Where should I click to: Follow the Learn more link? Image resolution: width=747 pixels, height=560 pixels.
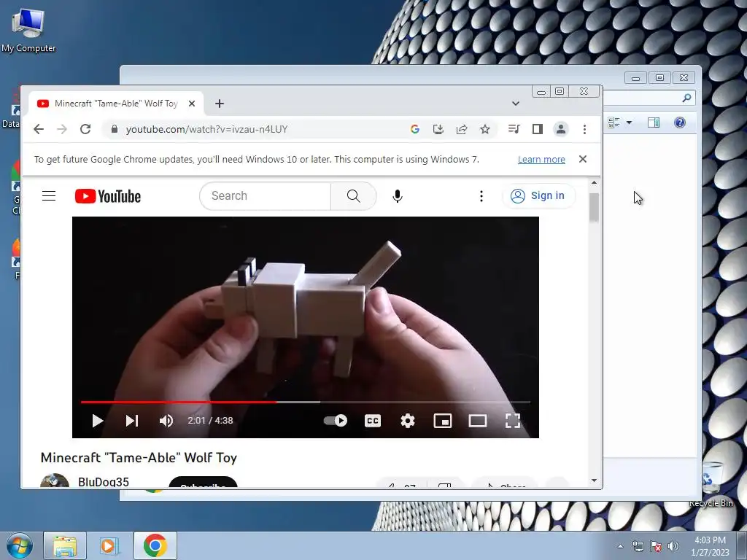541,160
